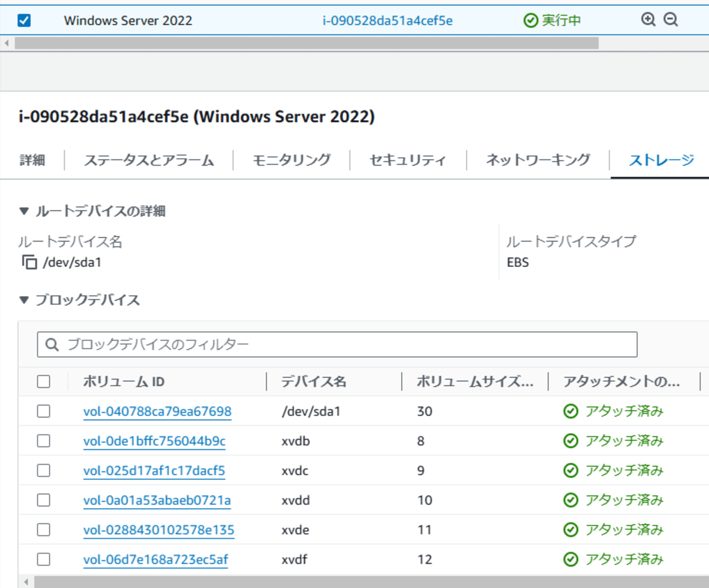This screenshot has height=588, width=709.
Task: Click the xvdb device name cell
Action: (x=296, y=441)
